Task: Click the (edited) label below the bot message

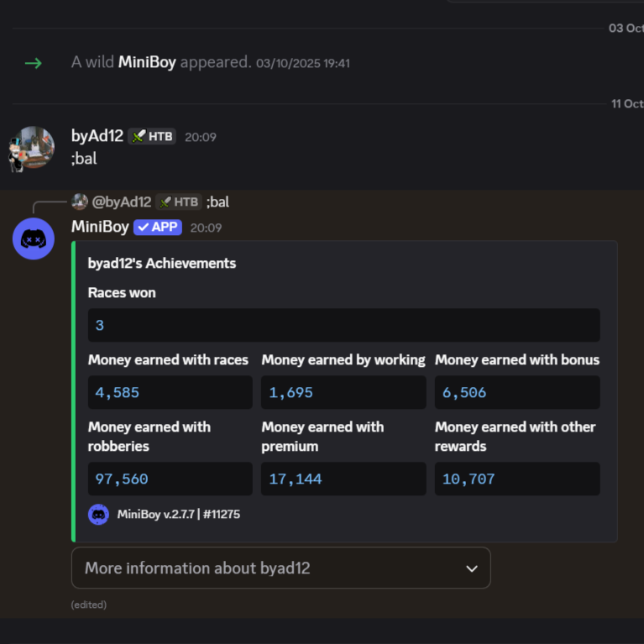Action: tap(89, 605)
